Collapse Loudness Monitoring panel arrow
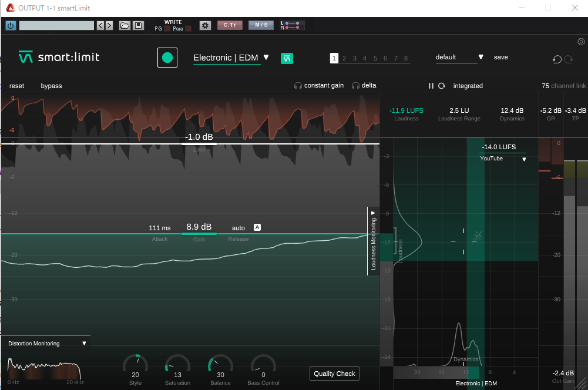 (x=373, y=213)
